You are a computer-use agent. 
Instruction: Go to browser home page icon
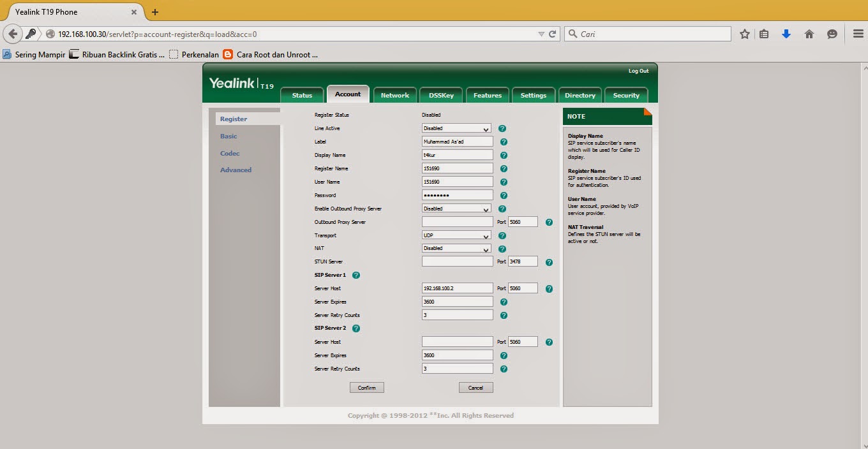click(809, 34)
